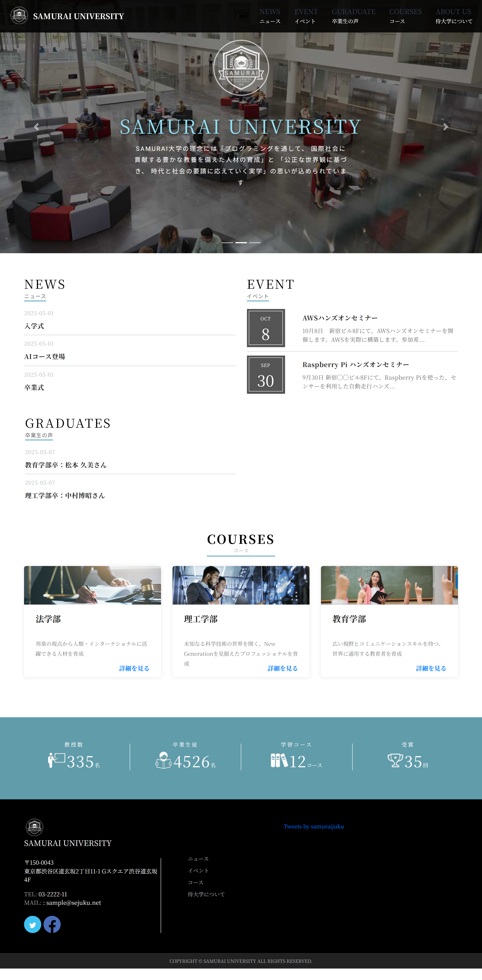Viewport: 482px width, 980px height.
Task: Select the first carousel indicator
Action: tap(227, 242)
